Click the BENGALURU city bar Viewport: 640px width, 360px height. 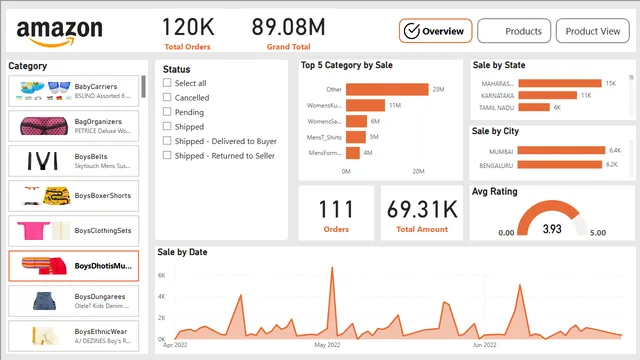[x=560, y=164]
